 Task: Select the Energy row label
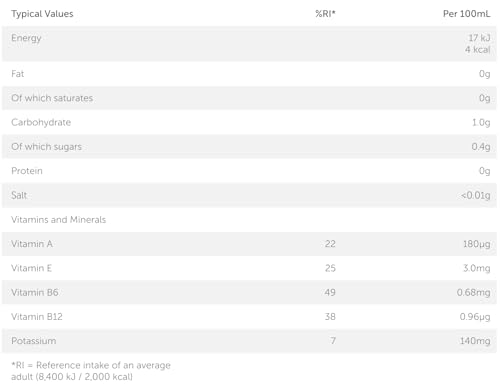26,38
